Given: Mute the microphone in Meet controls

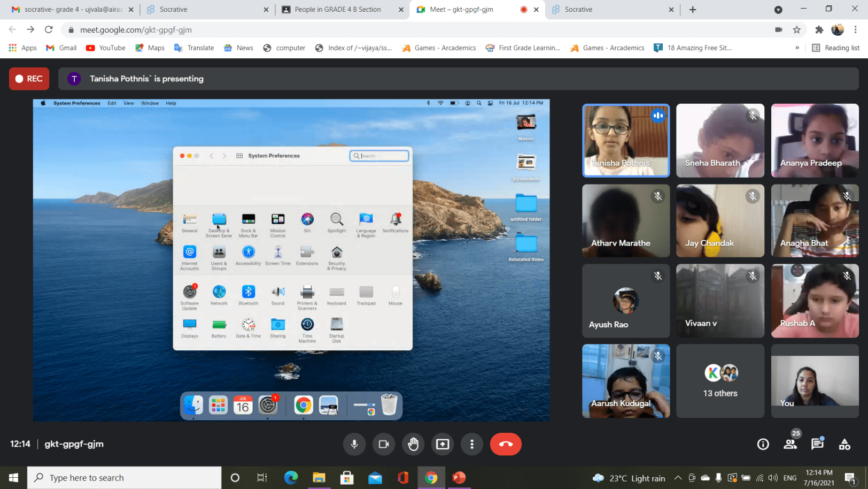Looking at the screenshot, I should (354, 444).
